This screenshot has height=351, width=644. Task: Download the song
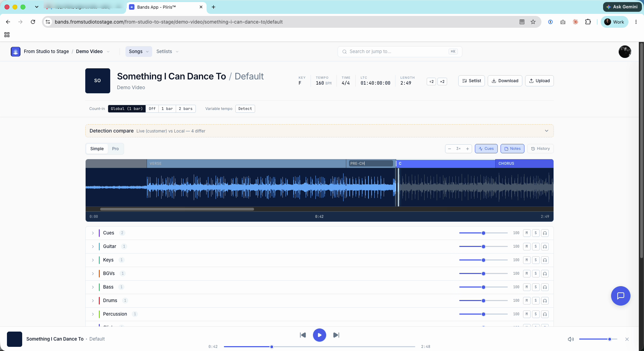click(505, 81)
